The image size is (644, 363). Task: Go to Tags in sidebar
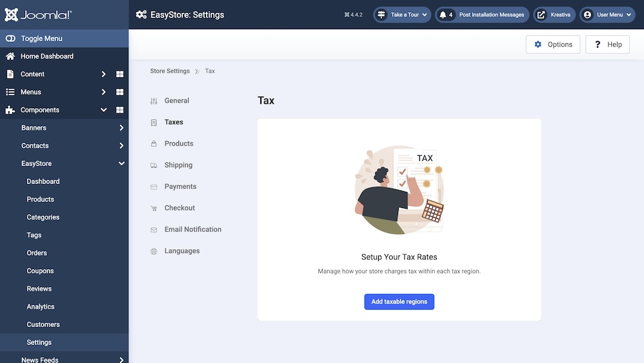point(34,236)
